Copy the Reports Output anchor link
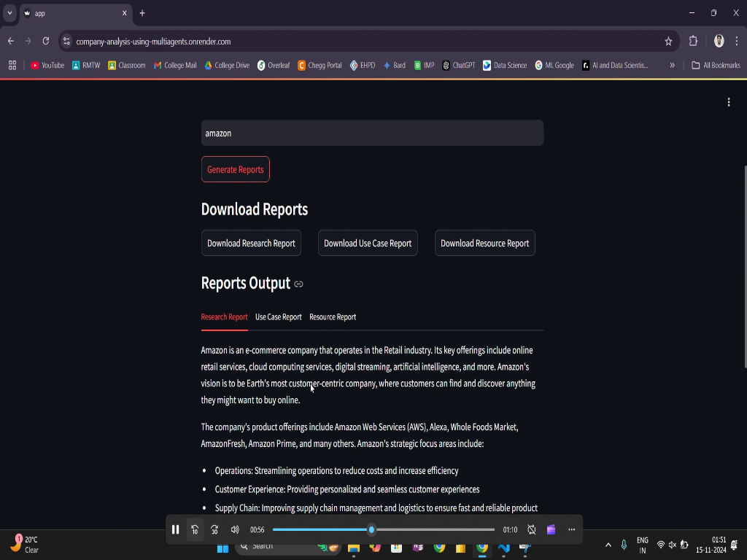This screenshot has width=747, height=560. [298, 284]
